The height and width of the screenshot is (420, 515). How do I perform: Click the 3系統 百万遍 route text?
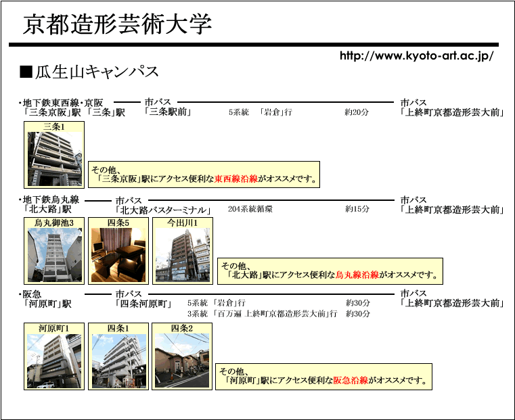pos(263,314)
